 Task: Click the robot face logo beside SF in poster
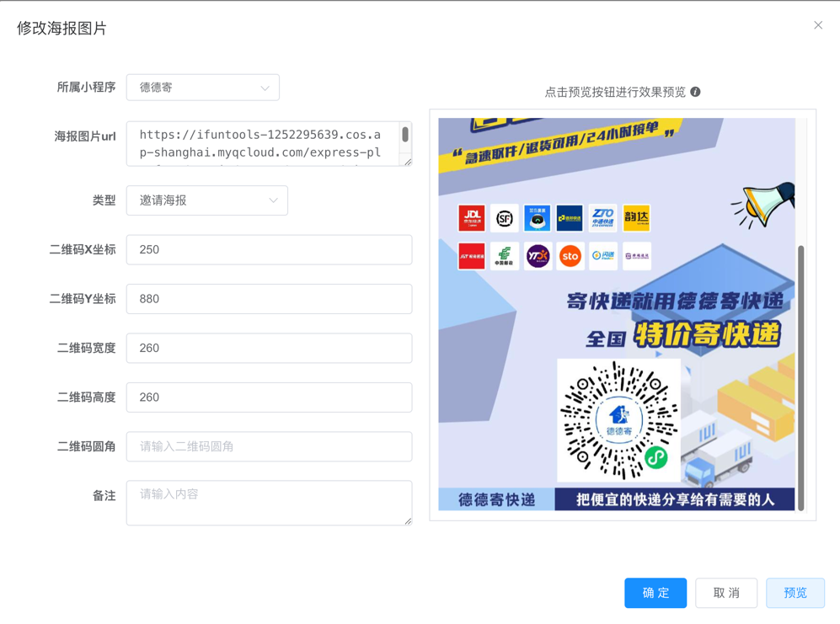click(x=538, y=218)
